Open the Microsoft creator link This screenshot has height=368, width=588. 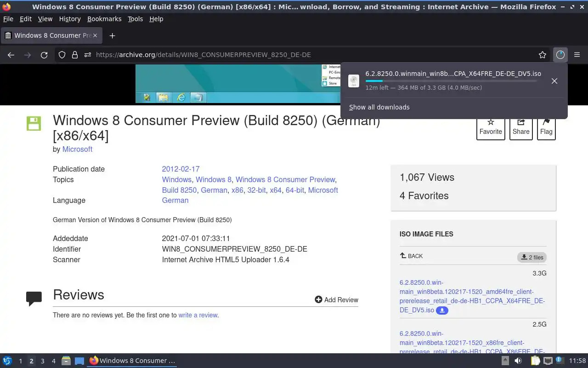[x=77, y=149]
